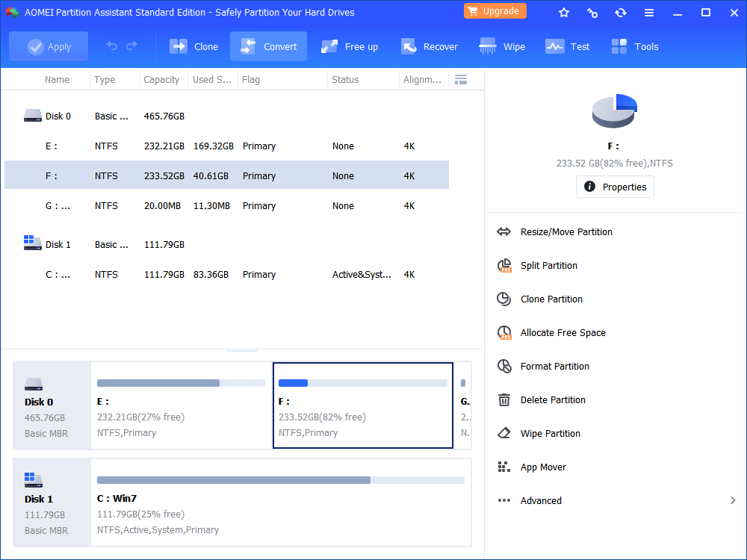747x560 pixels.
Task: Open the hamburger menu in the titlebar
Action: coord(649,11)
